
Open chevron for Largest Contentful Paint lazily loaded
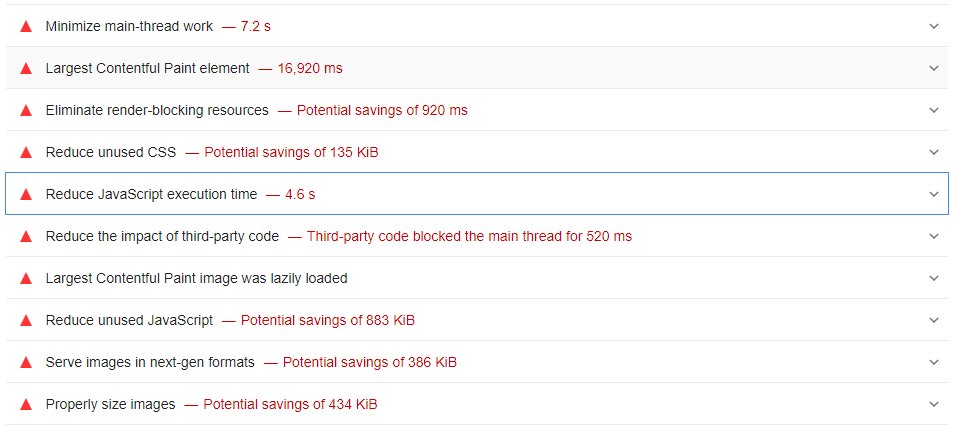(x=934, y=278)
